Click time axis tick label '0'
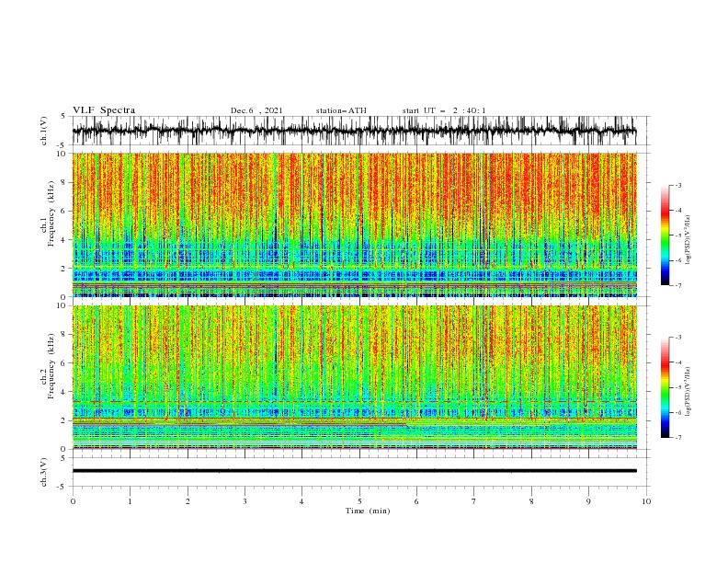 click(73, 501)
